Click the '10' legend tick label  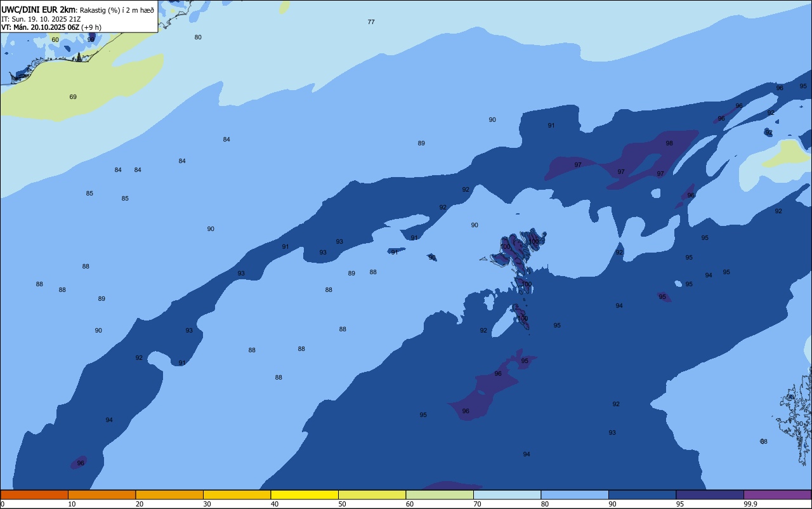[72, 504]
